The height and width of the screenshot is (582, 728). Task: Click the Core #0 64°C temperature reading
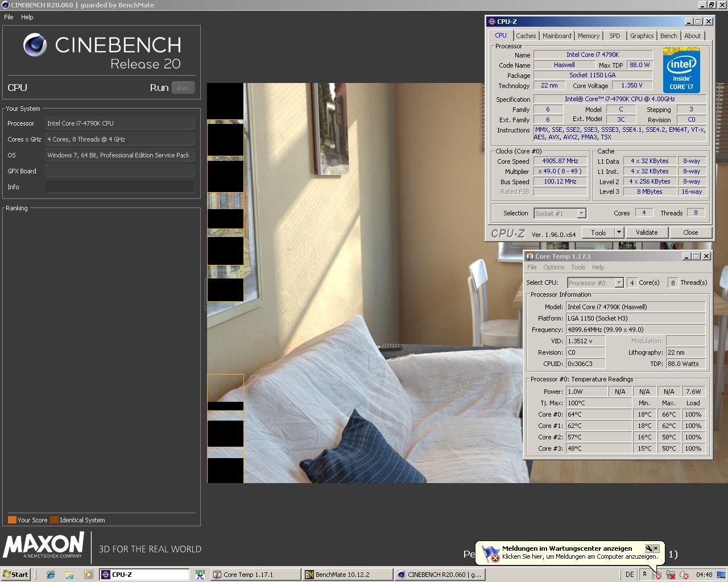click(x=598, y=414)
